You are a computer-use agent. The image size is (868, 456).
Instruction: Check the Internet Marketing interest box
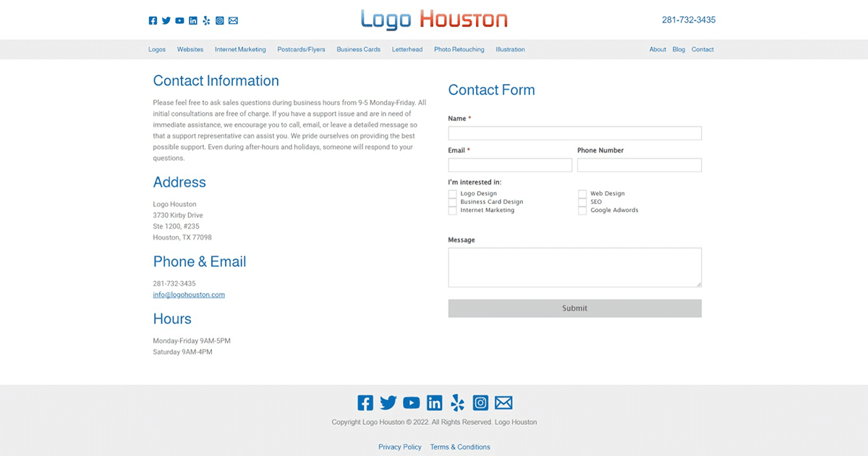453,211
